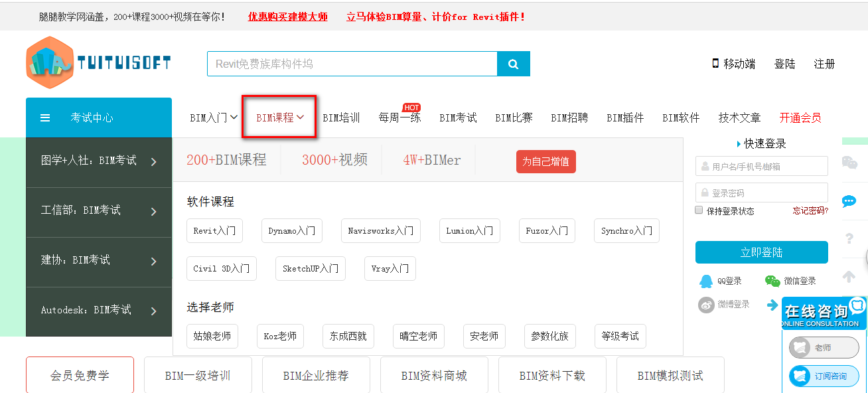This screenshot has height=393, width=868.
Task: Click the Revit免费族库构件坞 search field
Action: 352,64
